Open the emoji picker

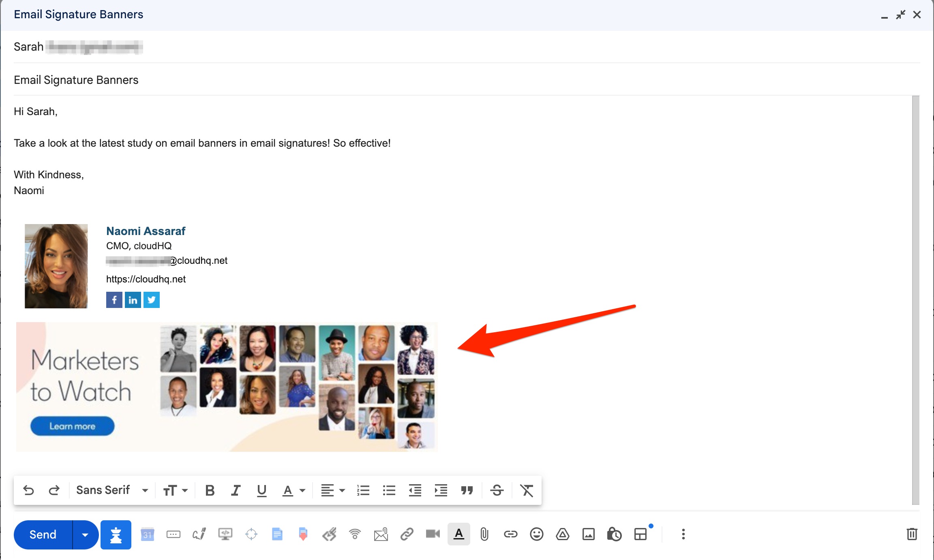point(536,534)
